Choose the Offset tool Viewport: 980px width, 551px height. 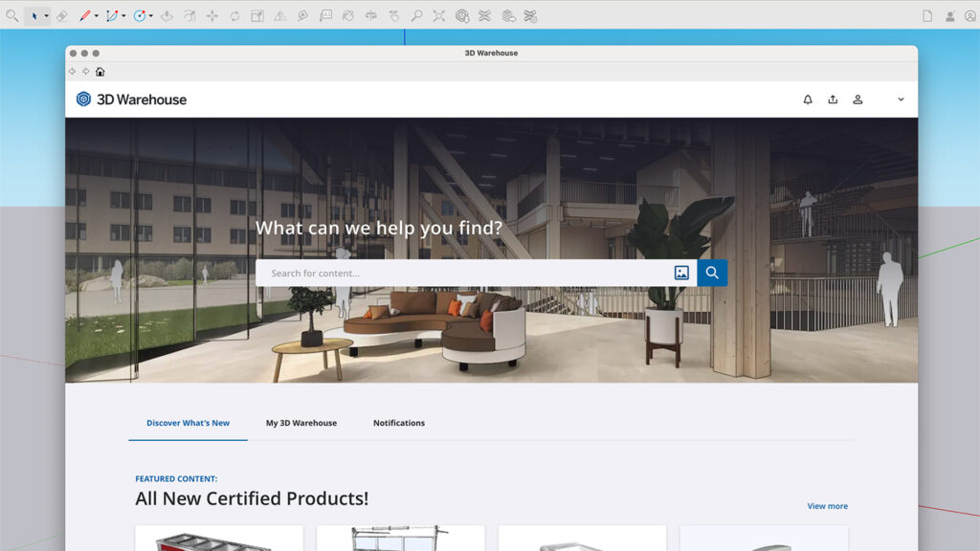tap(189, 15)
